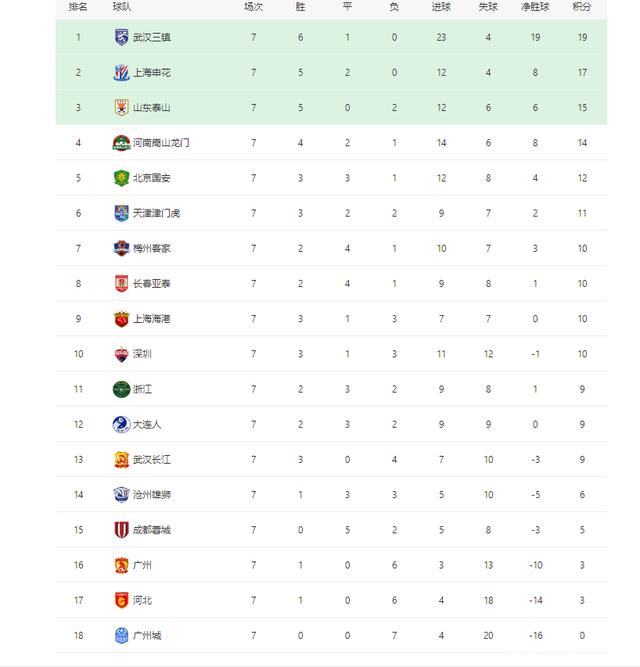Click the 梅州客家 club crest

[121, 248]
